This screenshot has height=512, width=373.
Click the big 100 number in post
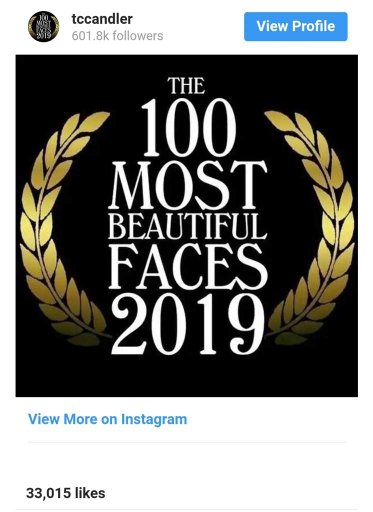coord(188,128)
